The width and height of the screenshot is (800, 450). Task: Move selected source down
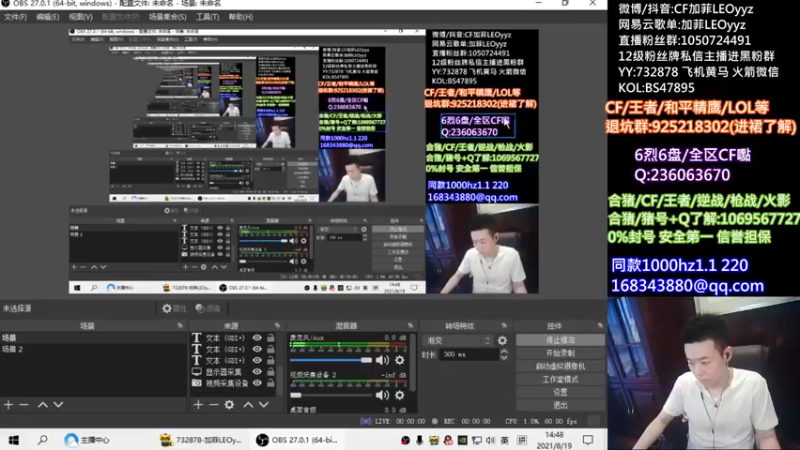pyautogui.click(x=264, y=405)
